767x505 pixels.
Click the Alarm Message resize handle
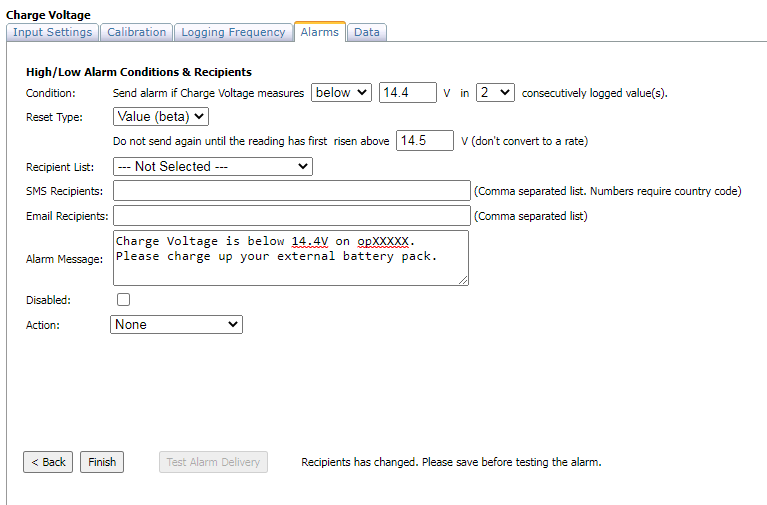464,281
